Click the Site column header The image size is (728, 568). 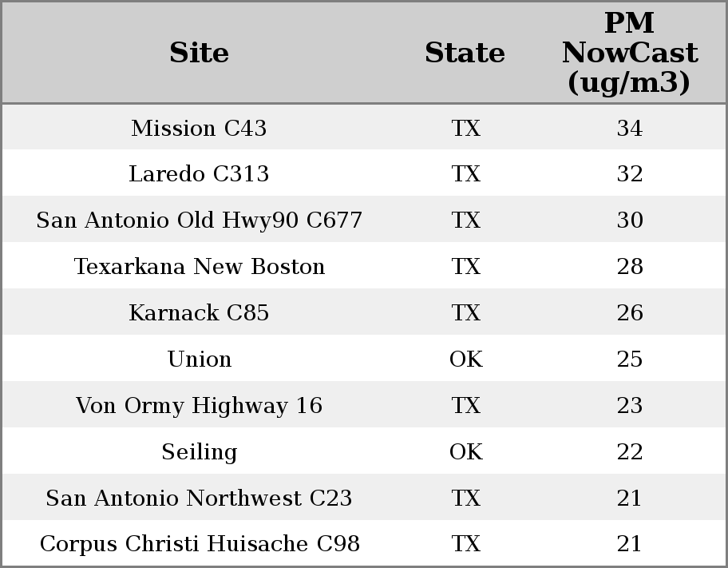click(199, 53)
